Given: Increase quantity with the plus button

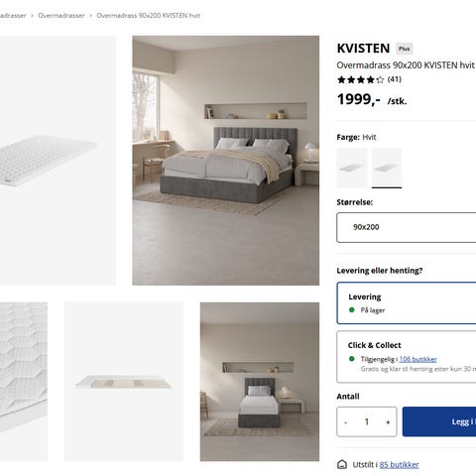Looking at the screenshot, I should (388, 422).
